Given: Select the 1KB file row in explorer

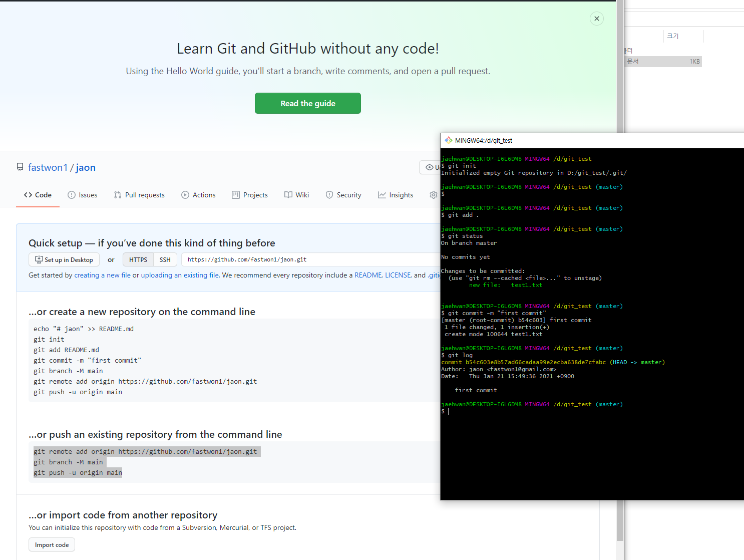Looking at the screenshot, I should [x=663, y=61].
